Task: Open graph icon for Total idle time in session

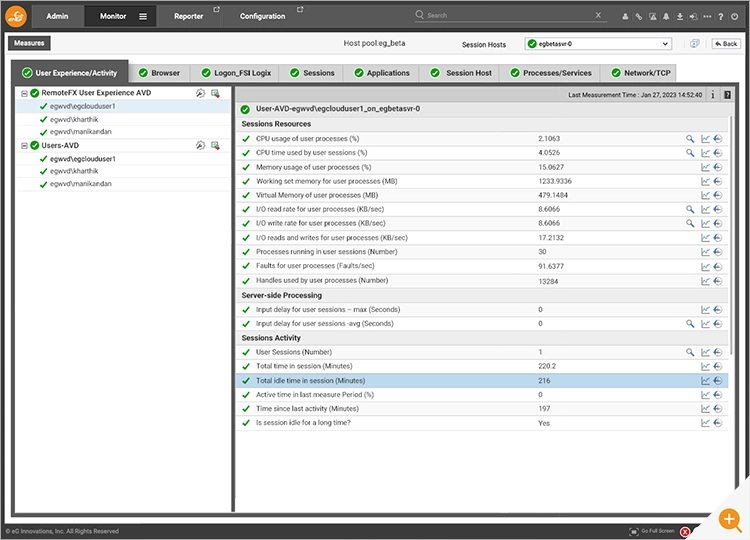Action: tap(705, 381)
